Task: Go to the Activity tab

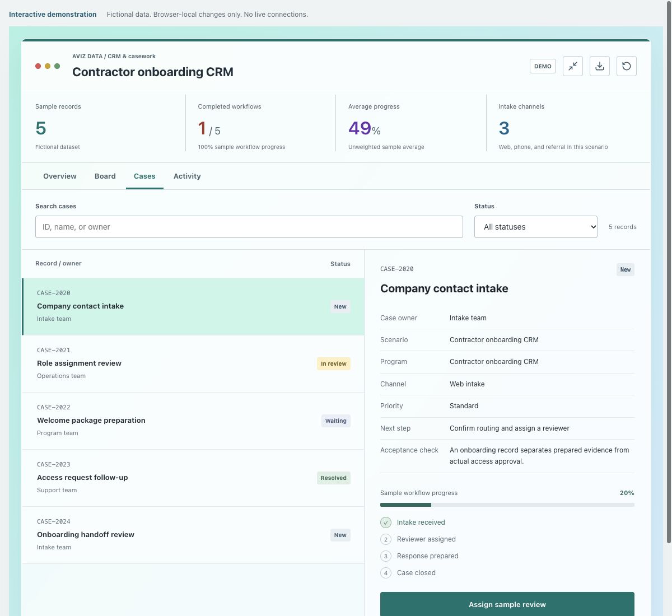Action: click(187, 176)
